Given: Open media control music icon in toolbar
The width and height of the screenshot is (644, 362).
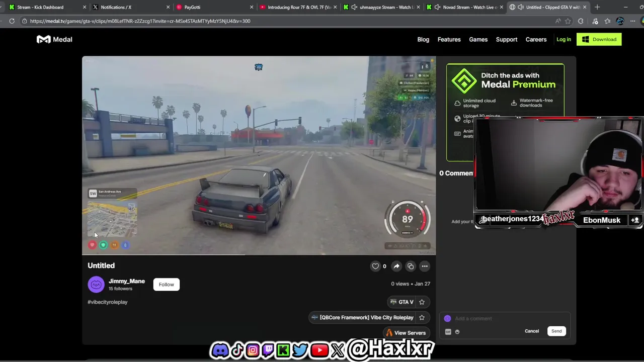Looking at the screenshot, I should coord(595,21).
